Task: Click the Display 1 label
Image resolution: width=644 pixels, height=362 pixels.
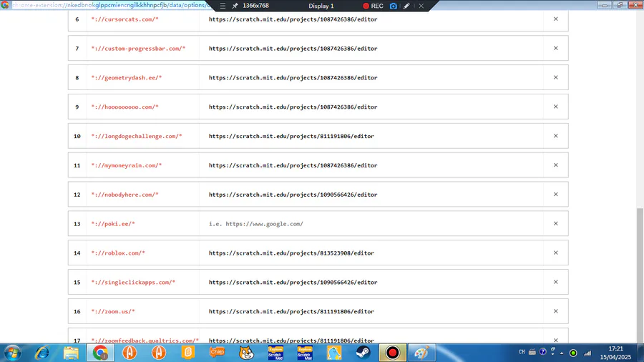Action: (321, 6)
